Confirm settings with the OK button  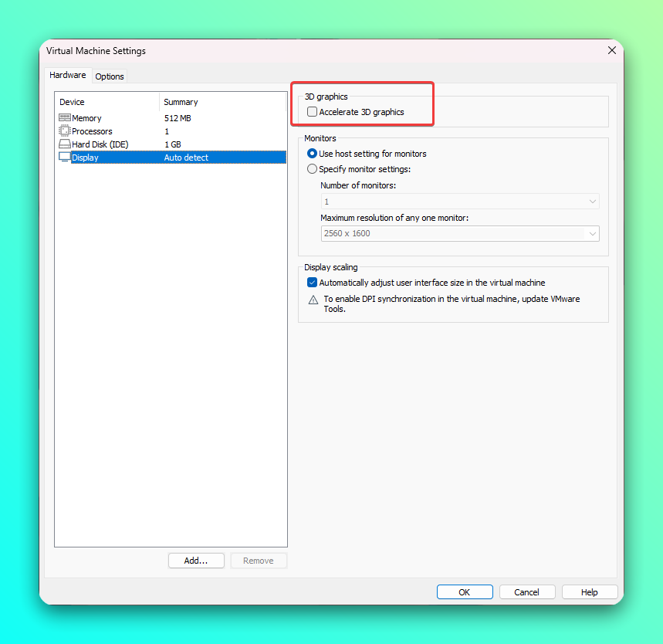[465, 591]
